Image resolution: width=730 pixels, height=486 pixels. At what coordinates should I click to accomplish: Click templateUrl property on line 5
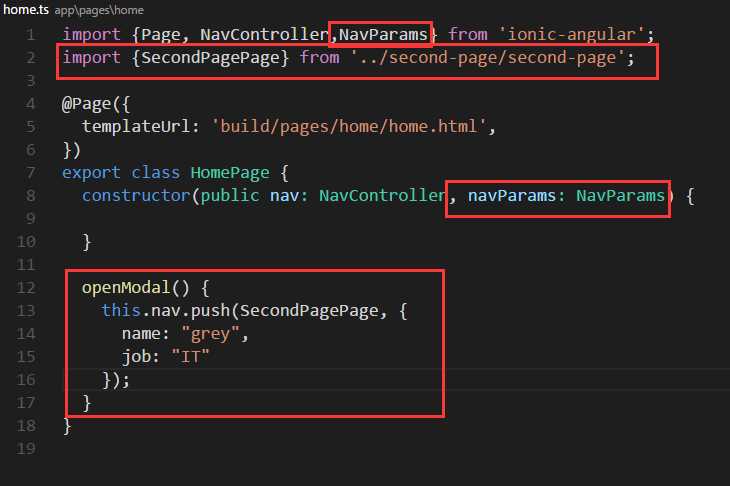[x=136, y=126]
